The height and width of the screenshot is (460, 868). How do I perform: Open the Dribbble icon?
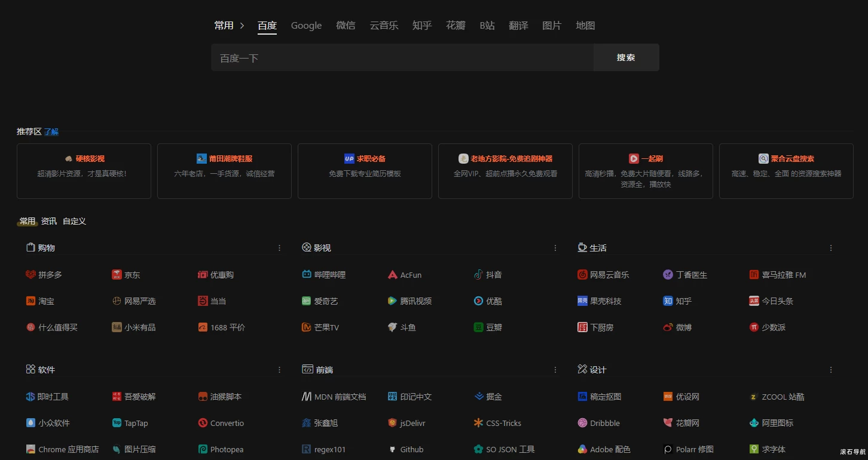pyautogui.click(x=582, y=423)
